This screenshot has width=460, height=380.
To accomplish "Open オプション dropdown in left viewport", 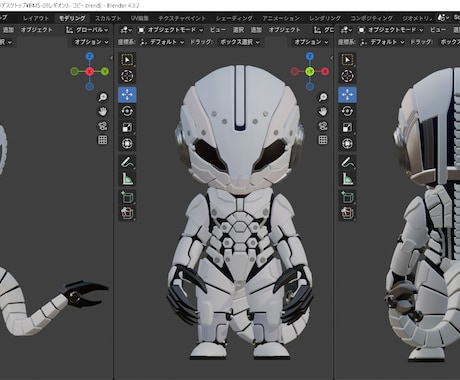I will pyautogui.click(x=91, y=42).
